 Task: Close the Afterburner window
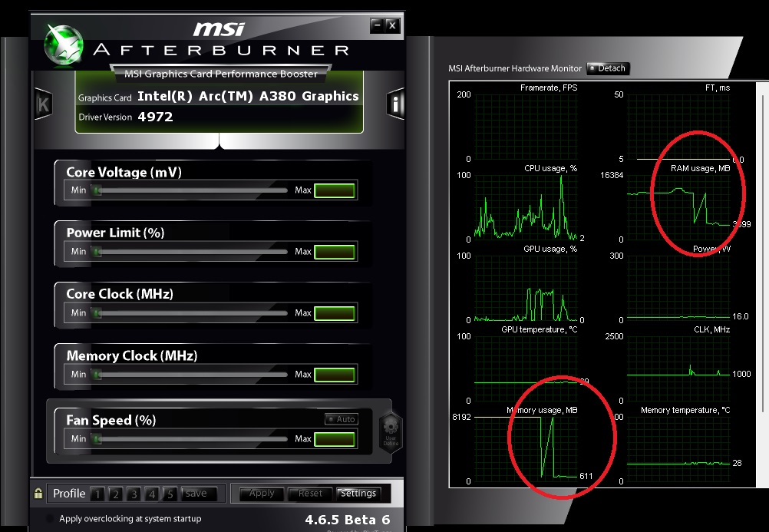392,25
